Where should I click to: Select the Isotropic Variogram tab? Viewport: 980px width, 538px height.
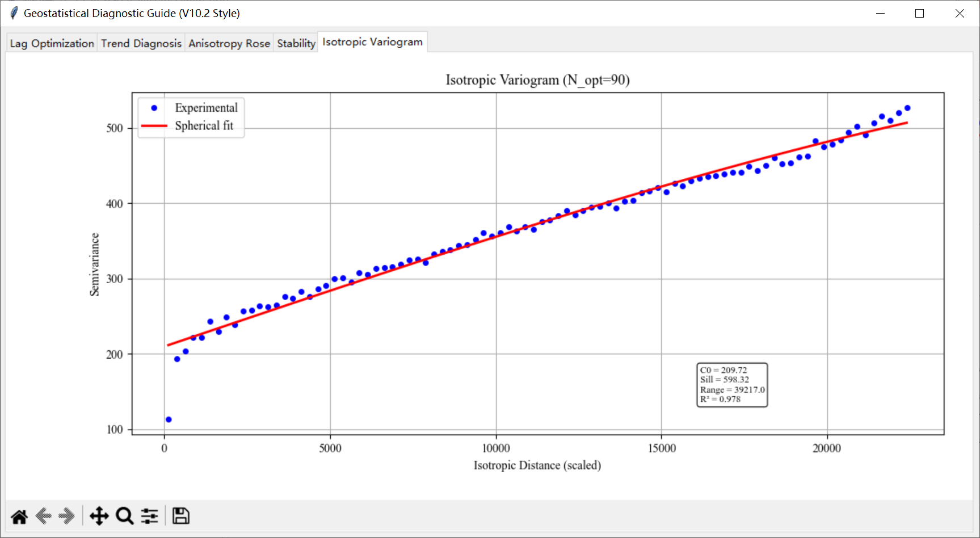pyautogui.click(x=372, y=42)
